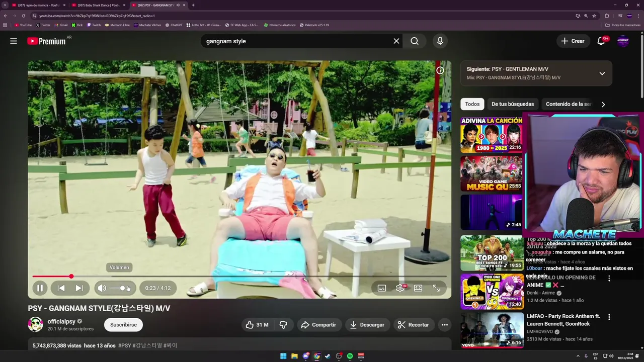Select the De tus búsquedas chip
The image size is (644, 362).
coord(513,104)
